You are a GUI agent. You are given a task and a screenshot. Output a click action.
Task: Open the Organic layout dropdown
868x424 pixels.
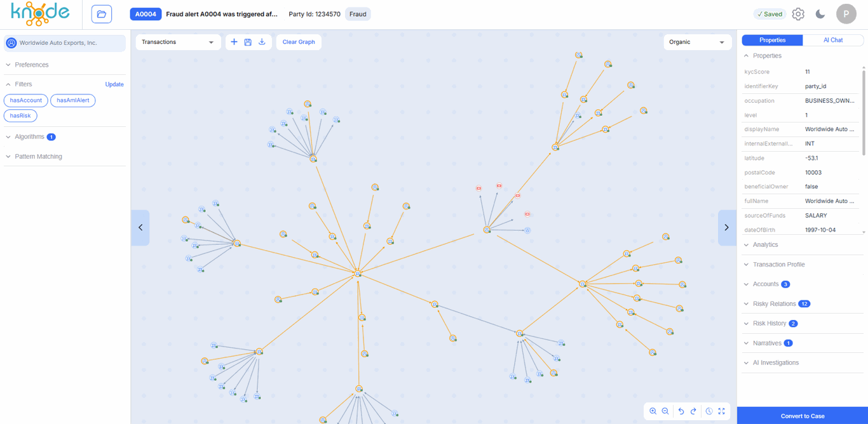tap(697, 42)
